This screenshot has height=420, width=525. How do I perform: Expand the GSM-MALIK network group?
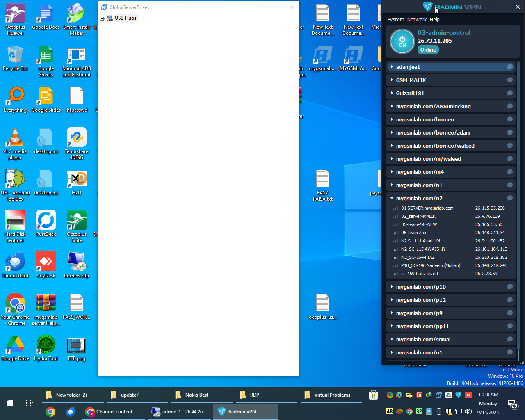pos(392,80)
